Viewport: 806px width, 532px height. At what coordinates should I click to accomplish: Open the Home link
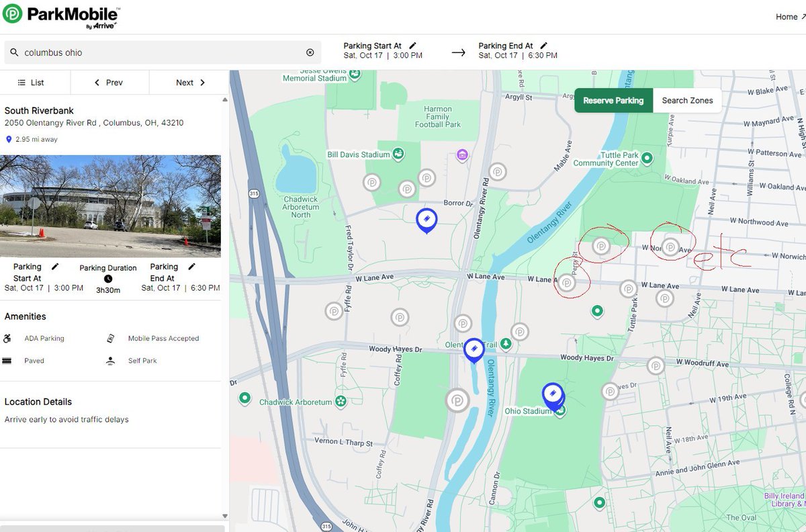point(790,17)
